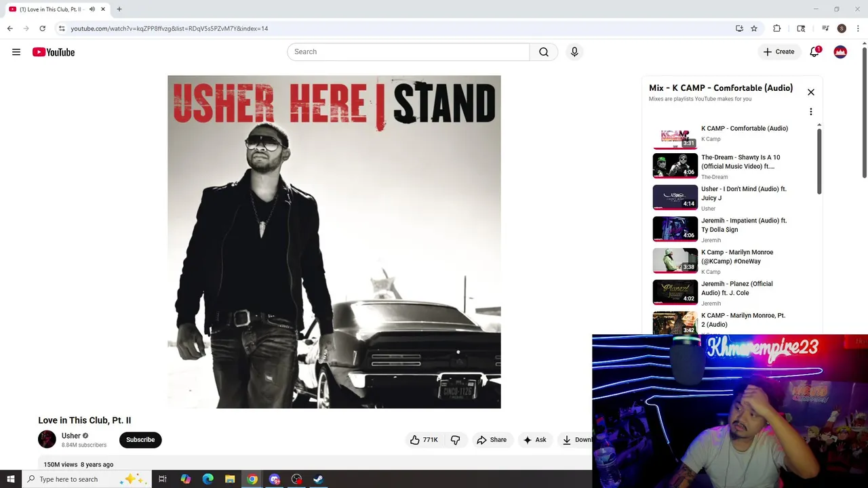Viewport: 868px width, 488px height.
Task: Select the Love in This Club tab
Action: 56,9
